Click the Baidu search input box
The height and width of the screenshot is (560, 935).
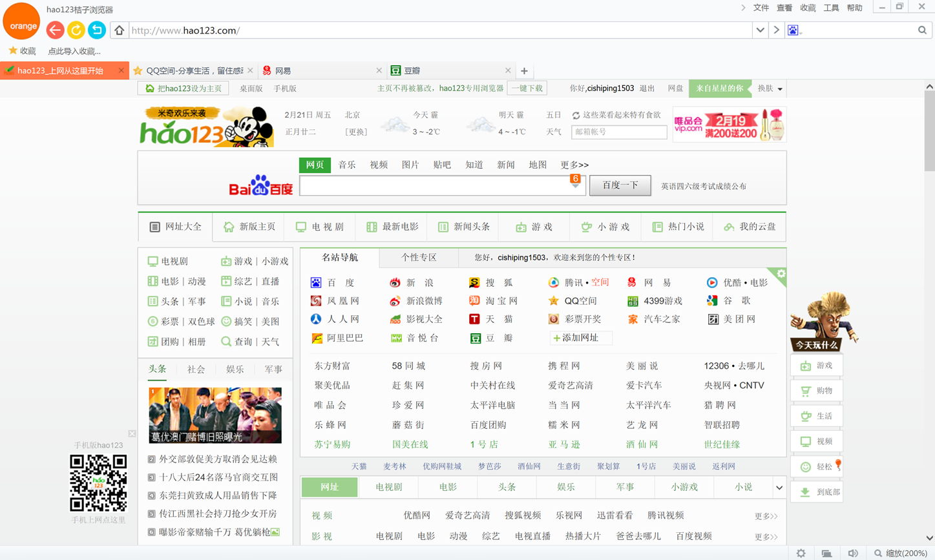(433, 186)
